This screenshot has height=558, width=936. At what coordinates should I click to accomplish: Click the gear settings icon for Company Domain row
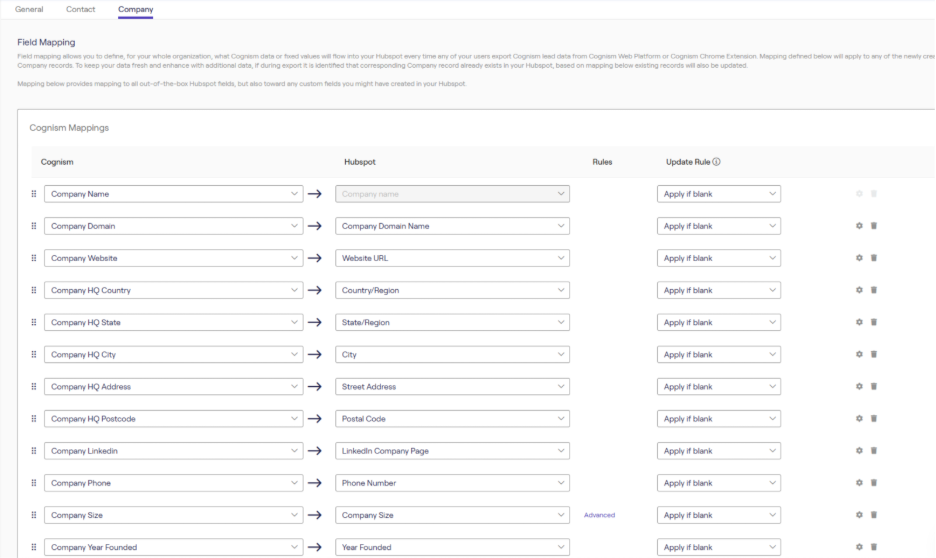tap(859, 226)
